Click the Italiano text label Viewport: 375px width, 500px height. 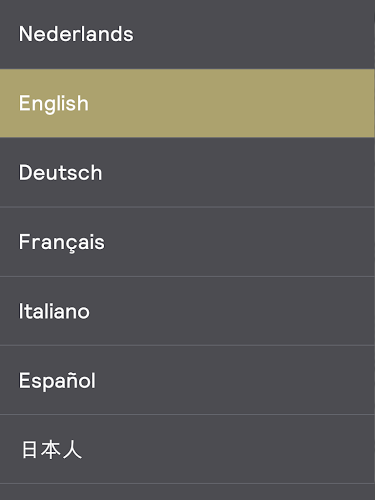pos(54,311)
